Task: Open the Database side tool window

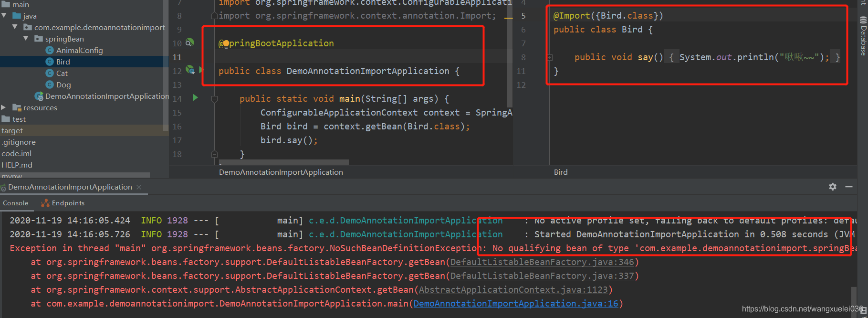Action: [863, 36]
